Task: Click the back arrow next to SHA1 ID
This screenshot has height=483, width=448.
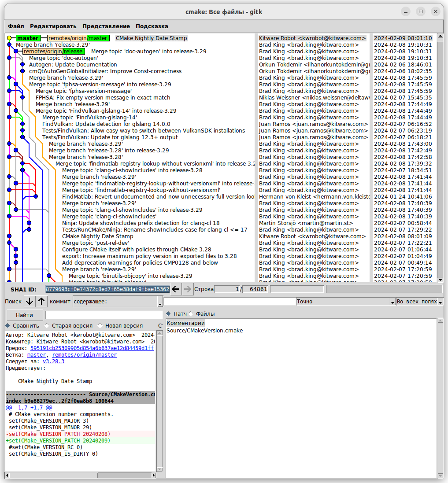Action: point(176,289)
